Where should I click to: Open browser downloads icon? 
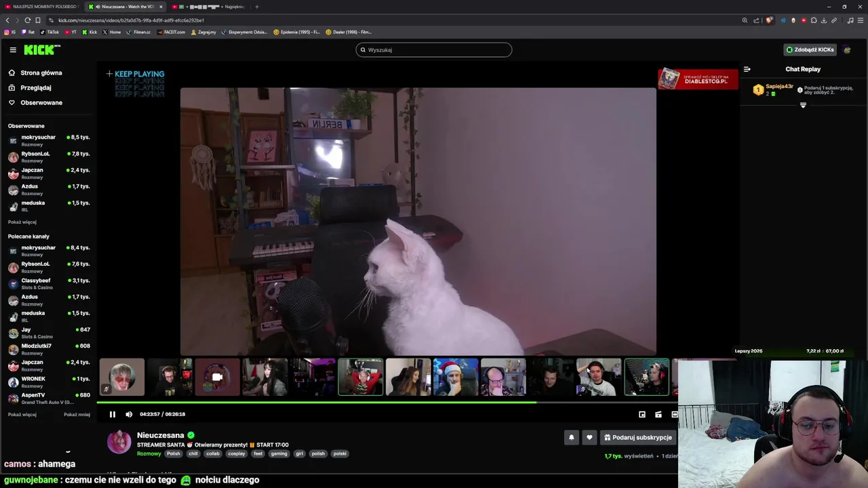(x=824, y=20)
